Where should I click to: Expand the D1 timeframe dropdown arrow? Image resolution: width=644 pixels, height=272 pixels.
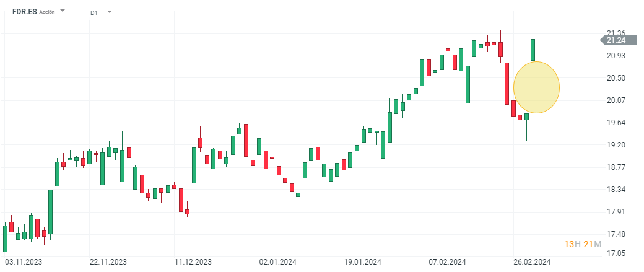coord(110,12)
